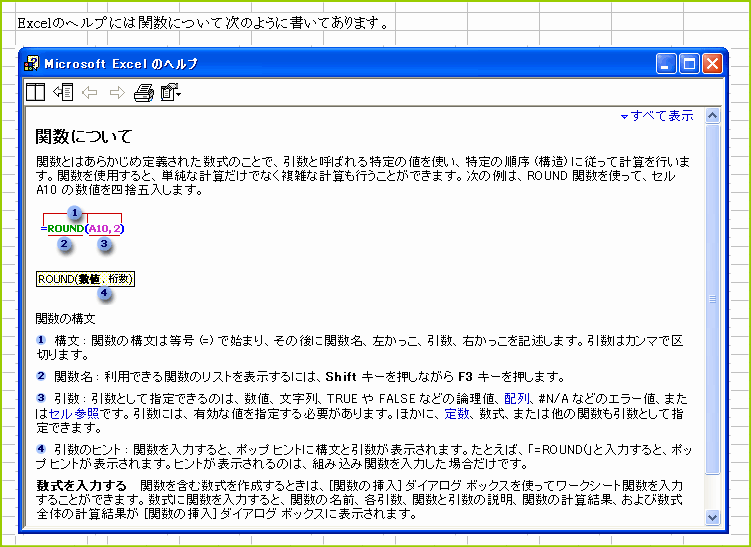751x547 pixels.
Task: Click the scrollbar down arrow
Action: (x=712, y=517)
